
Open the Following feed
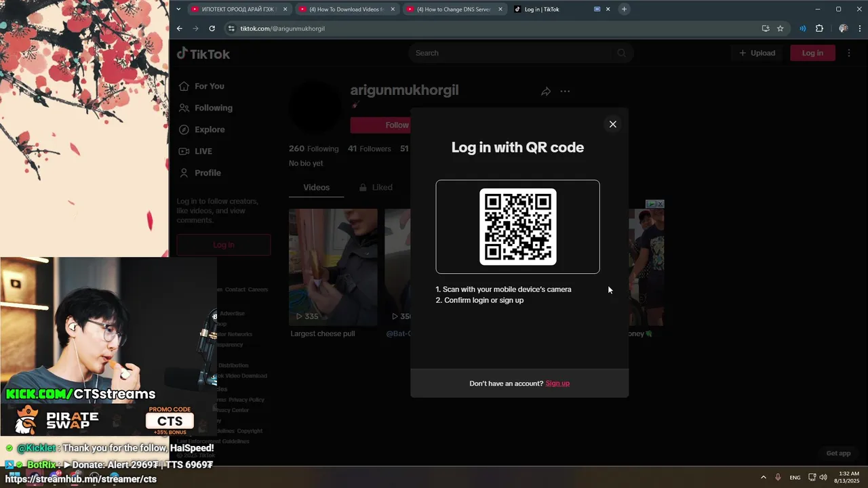[205, 108]
